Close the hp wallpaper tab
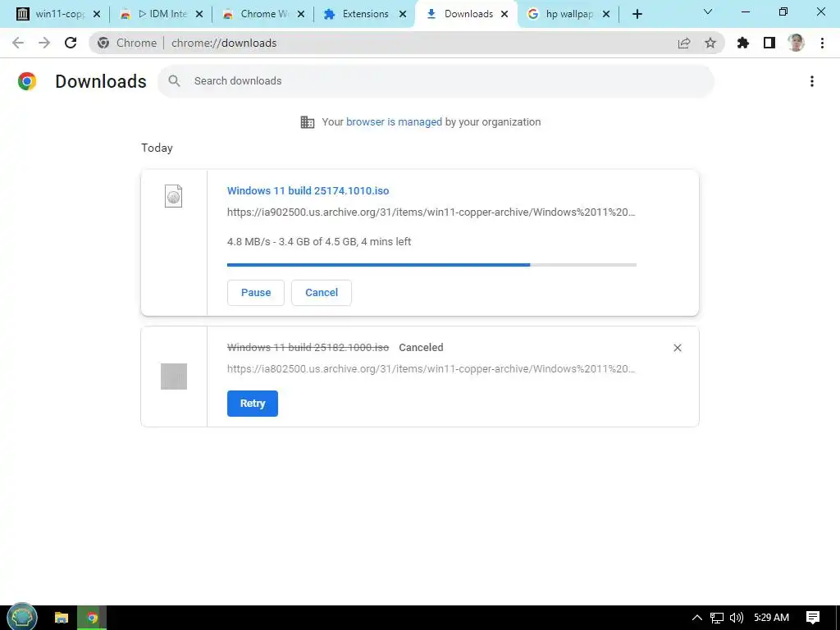 coord(606,15)
